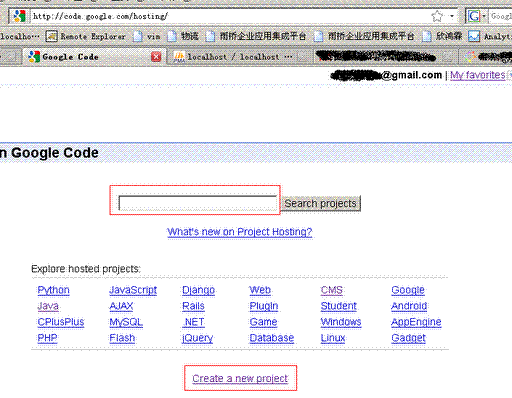Explore Web projects link
Image resolution: width=512 pixels, height=398 pixels.
tap(260, 290)
